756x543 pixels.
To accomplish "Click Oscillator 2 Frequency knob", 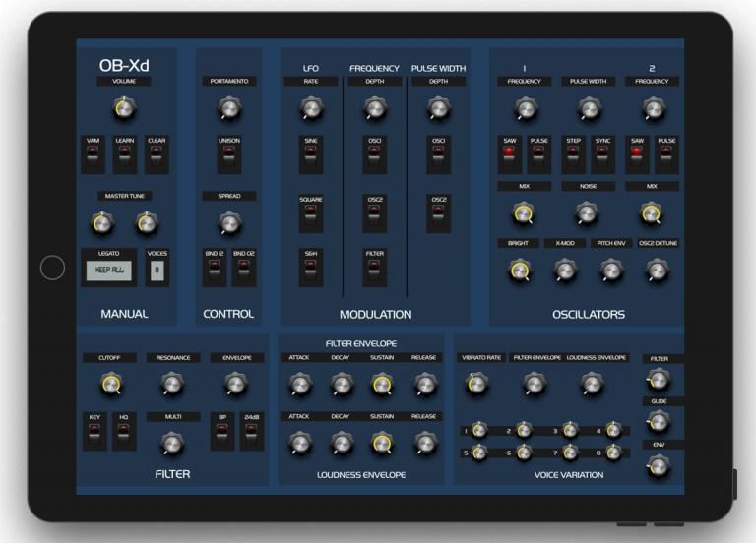I will pos(653,109).
